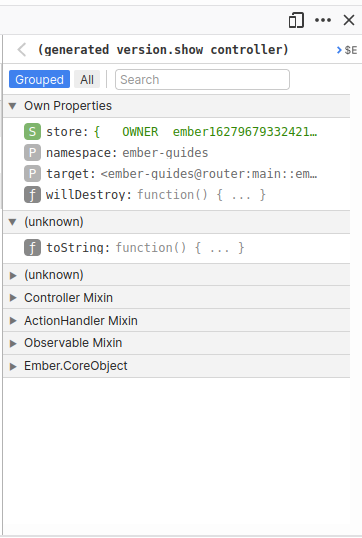The height and width of the screenshot is (538, 362).
Task: Click the f icon beside willDestroy
Action: point(32,195)
